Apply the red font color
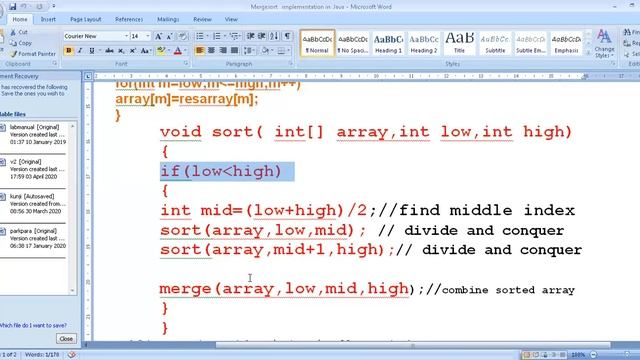The height and width of the screenshot is (360, 640). [x=178, y=51]
